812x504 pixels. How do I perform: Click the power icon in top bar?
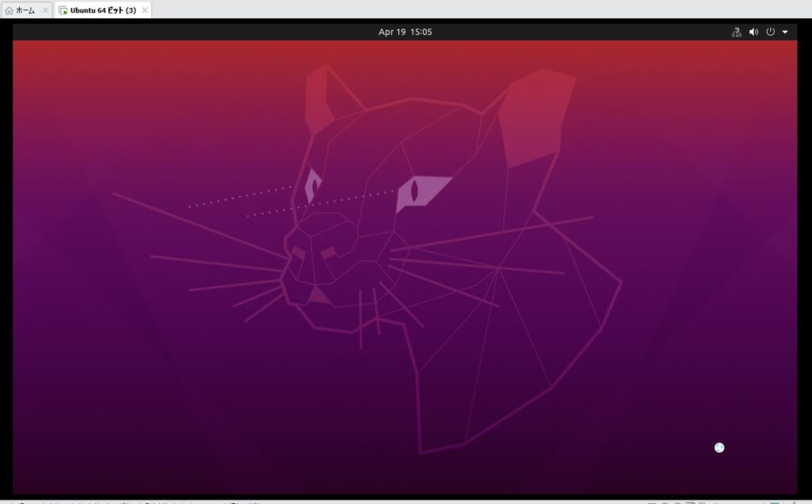click(x=771, y=32)
